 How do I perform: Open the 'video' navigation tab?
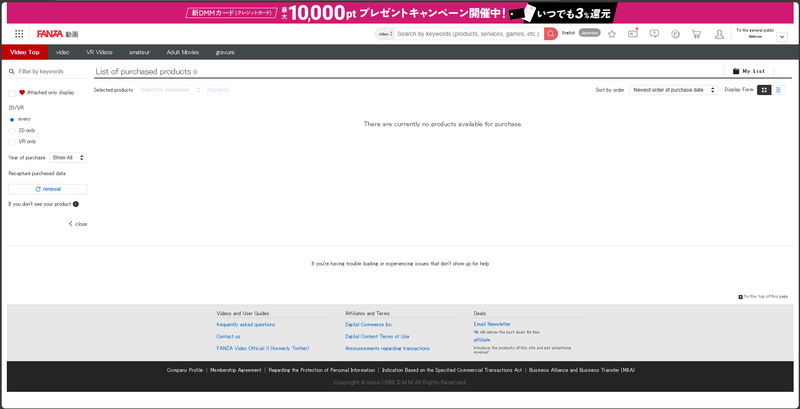point(63,52)
